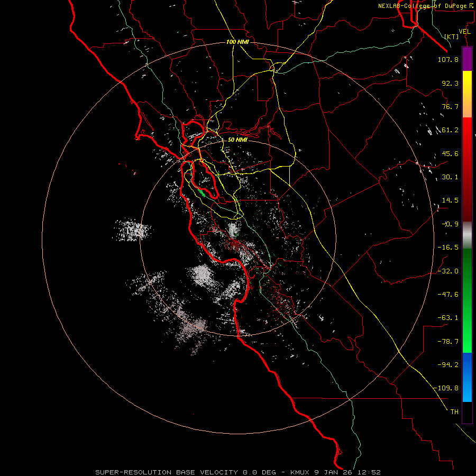Viewport: 476px width, 476px height.
Task: Click the SUPER-RESOLUTION BASE VELOCITY caption text
Action: tap(167, 472)
